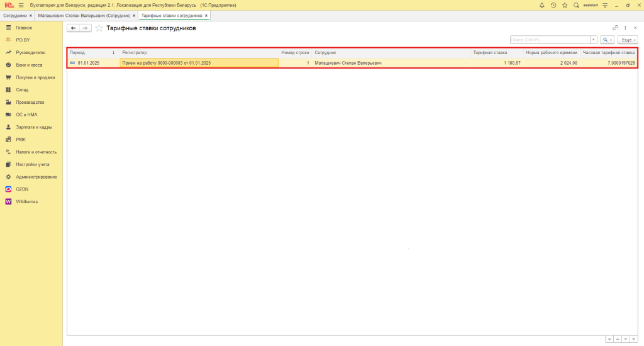Open the hamburger functions menu

click(21, 5)
